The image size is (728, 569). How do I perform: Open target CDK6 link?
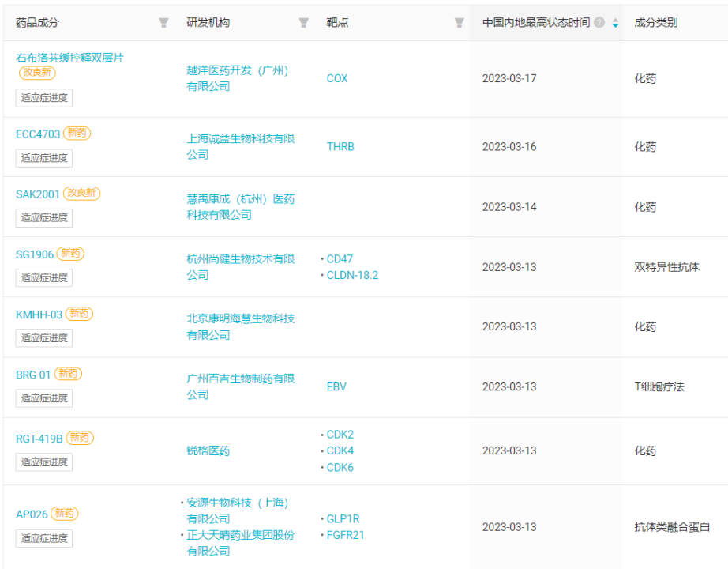coord(340,467)
